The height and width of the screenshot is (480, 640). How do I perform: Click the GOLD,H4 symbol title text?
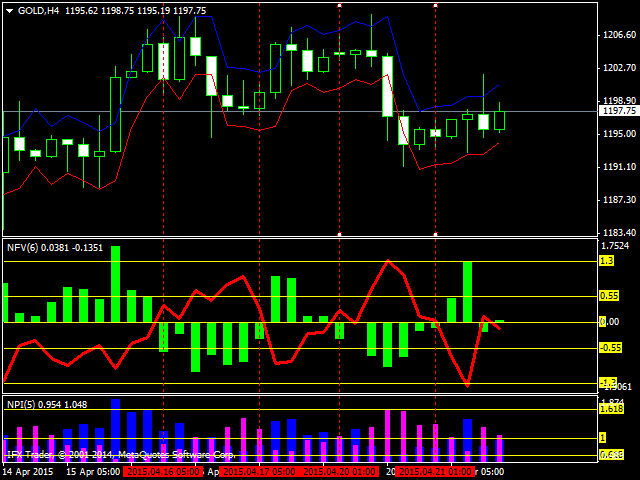(39, 11)
